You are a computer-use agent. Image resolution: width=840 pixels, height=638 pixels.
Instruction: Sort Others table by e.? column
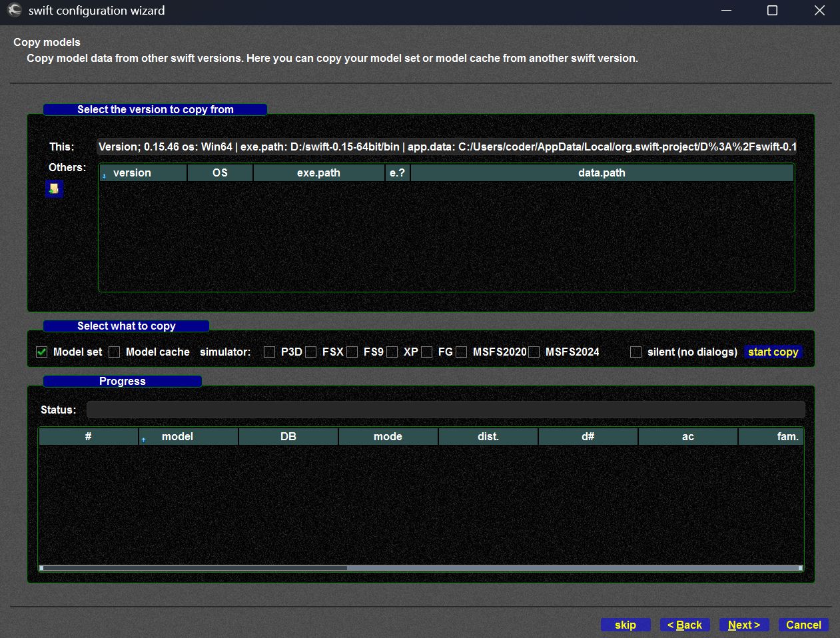pyautogui.click(x=397, y=172)
